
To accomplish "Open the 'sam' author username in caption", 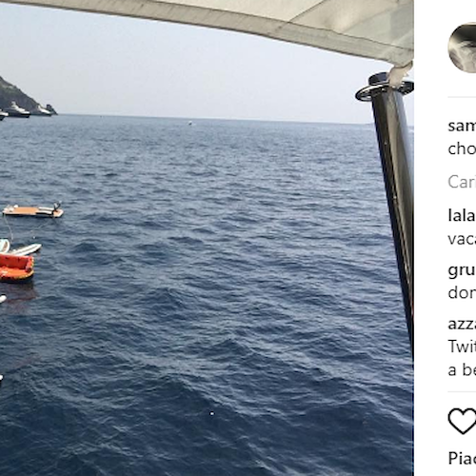I will pos(462,126).
